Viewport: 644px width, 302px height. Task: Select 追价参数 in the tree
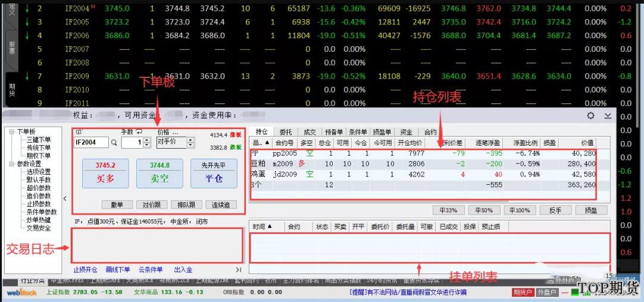[x=39, y=196]
